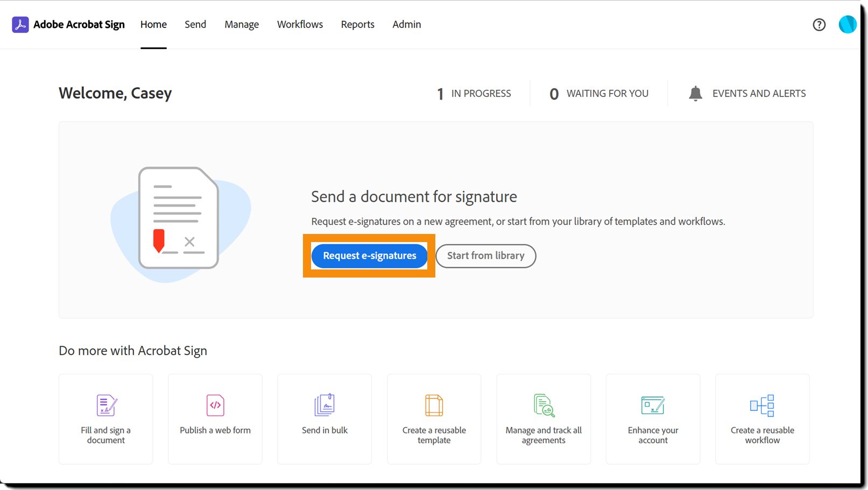
Task: Select the Admin tab
Action: (x=407, y=25)
